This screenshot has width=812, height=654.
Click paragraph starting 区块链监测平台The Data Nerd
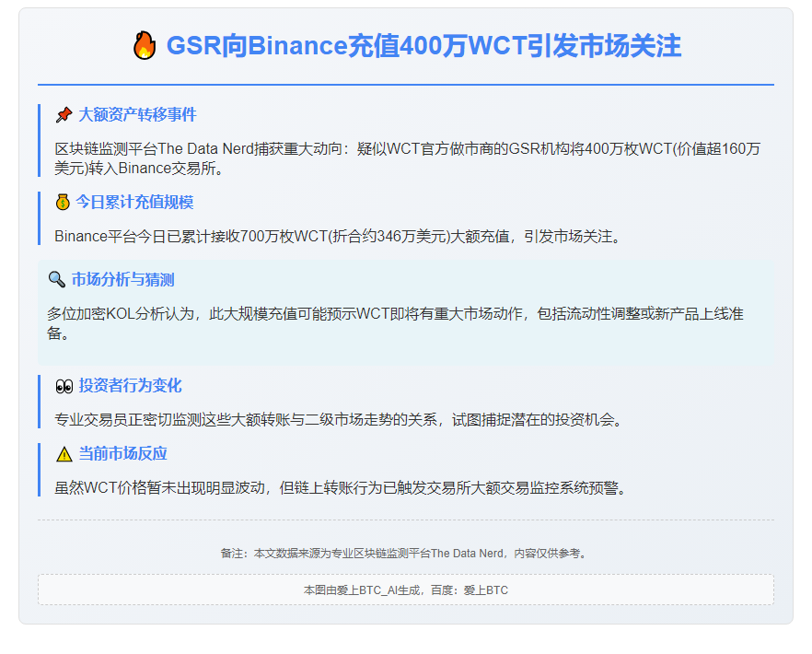[x=408, y=158]
